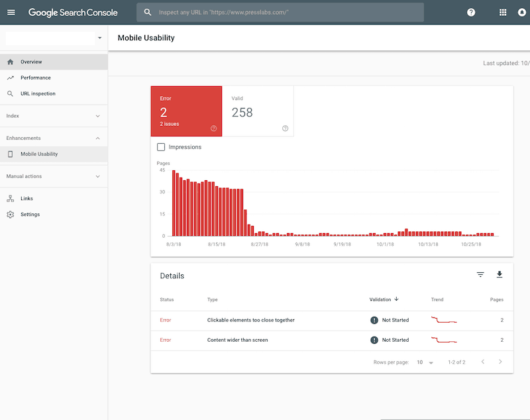Click the 8/3/18 chart date label
This screenshot has width=530, height=420.
click(174, 244)
